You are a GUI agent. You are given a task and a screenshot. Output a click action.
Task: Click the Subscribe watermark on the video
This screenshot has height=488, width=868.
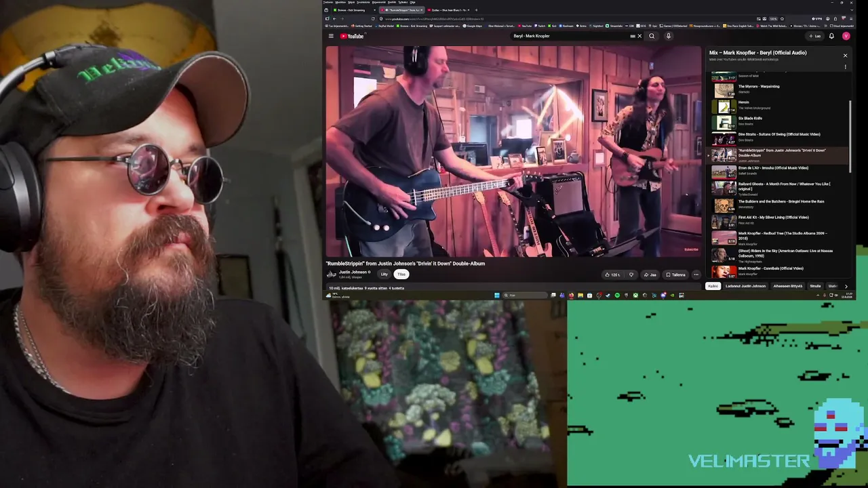690,249
